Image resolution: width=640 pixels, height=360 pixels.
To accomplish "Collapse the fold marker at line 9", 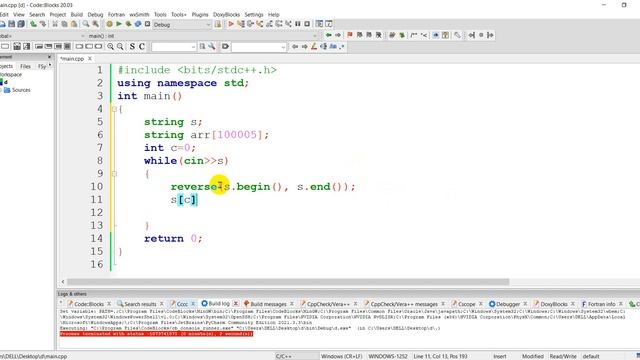I will [x=114, y=174].
